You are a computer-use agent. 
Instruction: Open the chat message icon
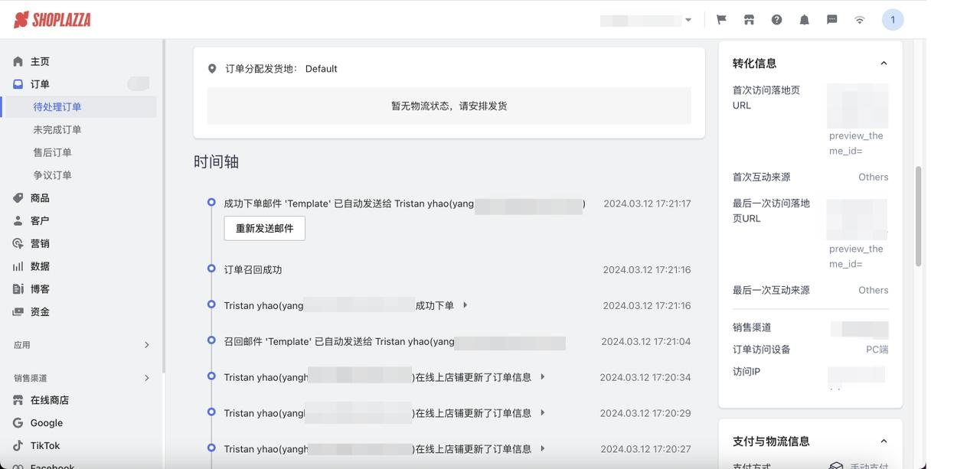pos(831,20)
